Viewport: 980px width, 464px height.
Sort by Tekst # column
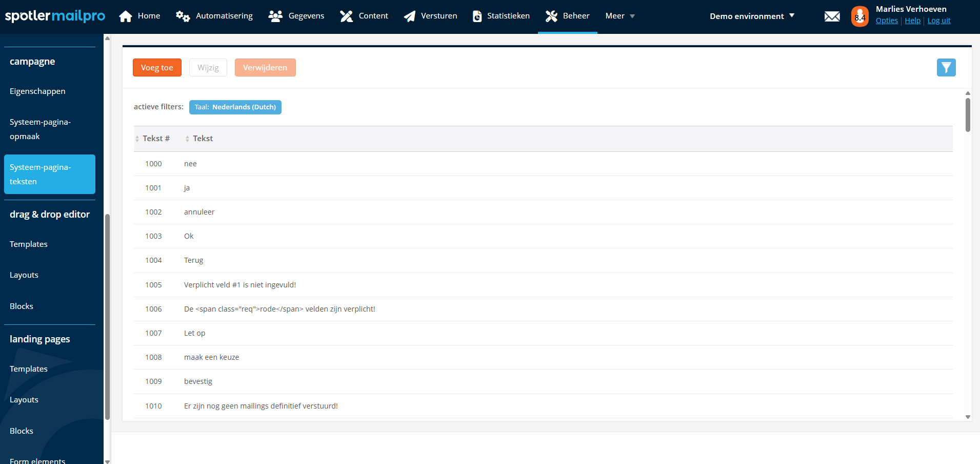(x=155, y=139)
